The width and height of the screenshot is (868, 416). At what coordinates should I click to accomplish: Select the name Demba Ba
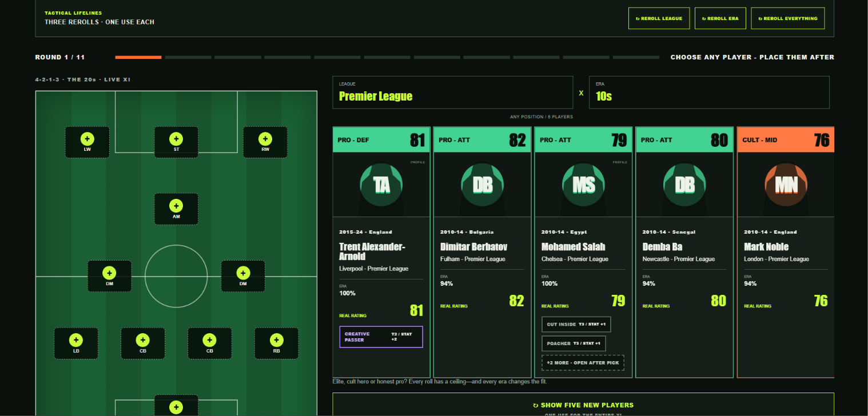click(x=662, y=247)
